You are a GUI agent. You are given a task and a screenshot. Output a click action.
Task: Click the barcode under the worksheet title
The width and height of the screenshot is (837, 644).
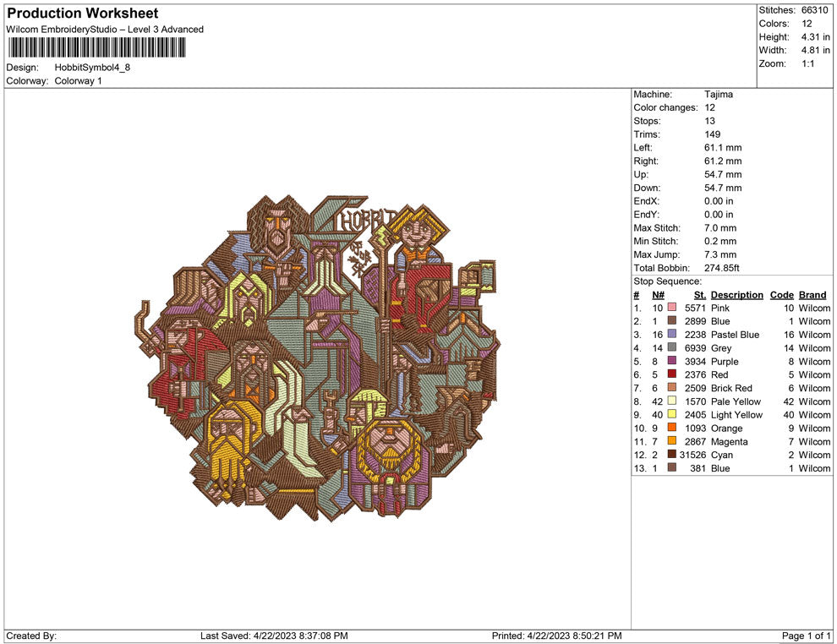[96, 47]
